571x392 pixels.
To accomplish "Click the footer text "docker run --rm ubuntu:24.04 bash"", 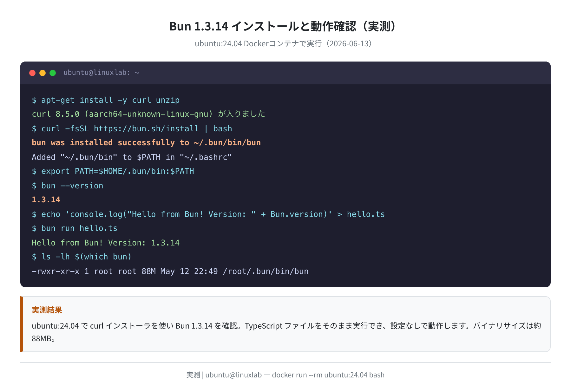I will click(328, 375).
